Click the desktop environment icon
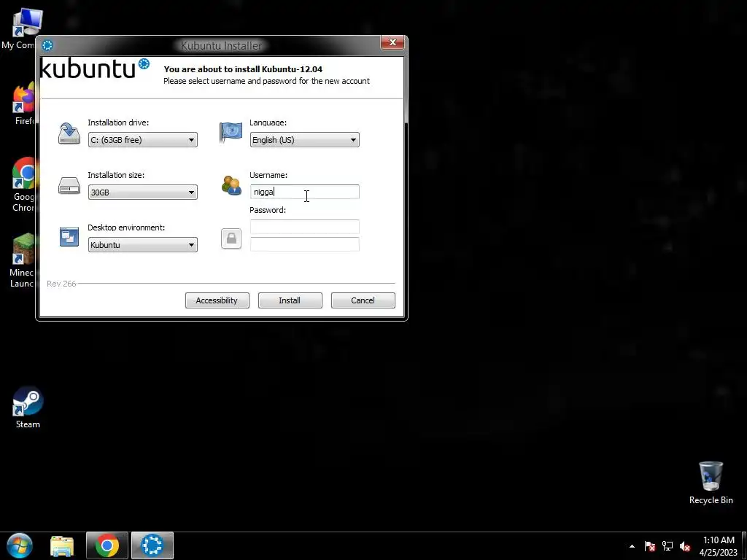The width and height of the screenshot is (747, 560). (x=69, y=237)
